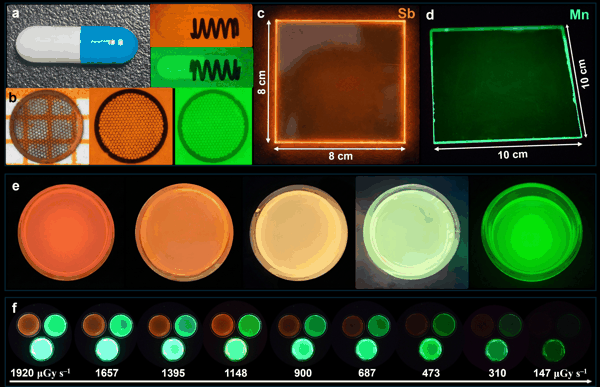This screenshot has height=387, width=600.
Task: Click the dim green disc above 147 label
Action: click(x=553, y=350)
